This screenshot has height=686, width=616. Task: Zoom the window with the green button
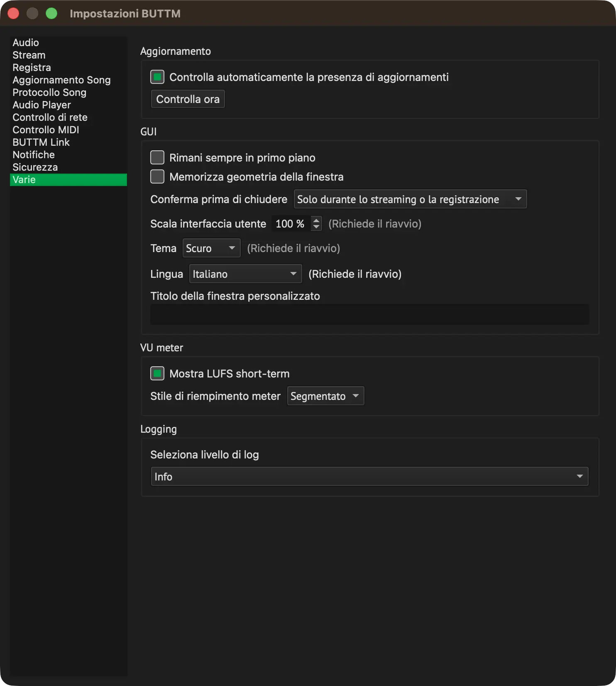click(x=51, y=14)
